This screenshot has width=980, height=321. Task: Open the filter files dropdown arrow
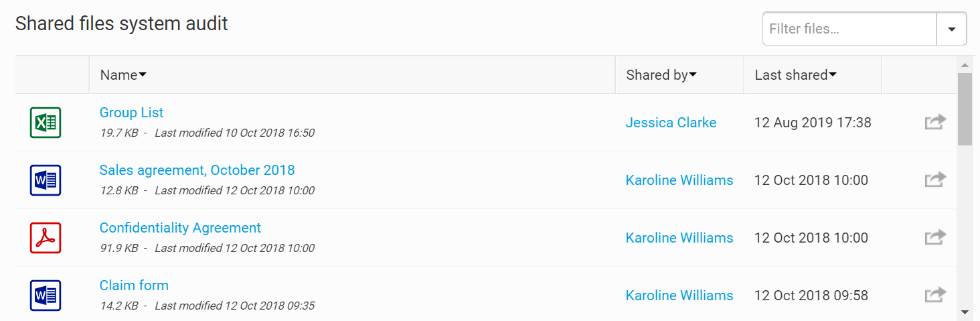[951, 29]
